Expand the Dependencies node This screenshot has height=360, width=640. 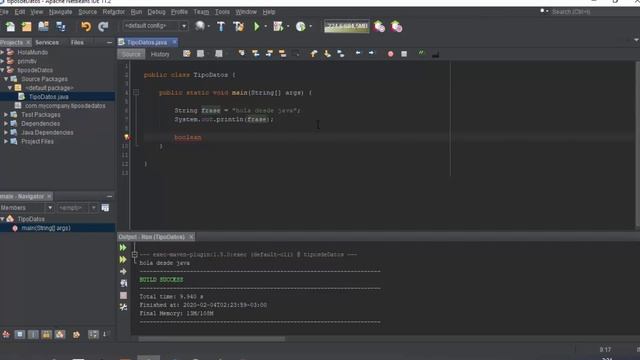pos(6,124)
